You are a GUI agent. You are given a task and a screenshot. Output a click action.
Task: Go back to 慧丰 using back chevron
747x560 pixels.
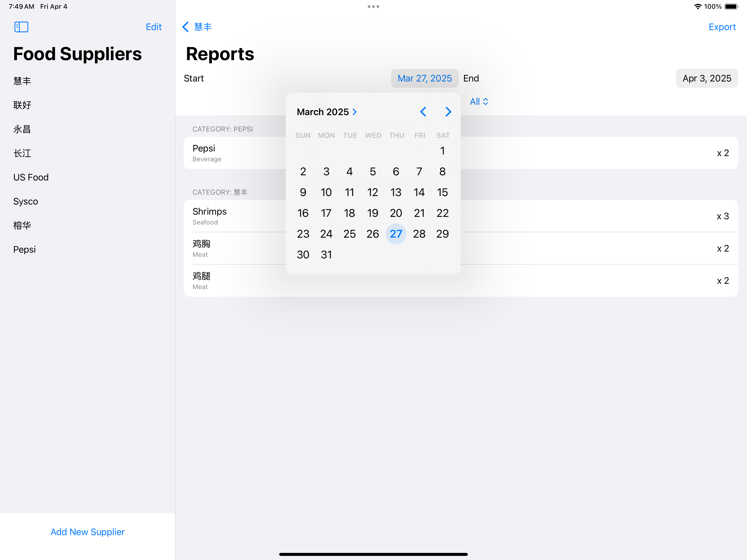pyautogui.click(x=197, y=27)
